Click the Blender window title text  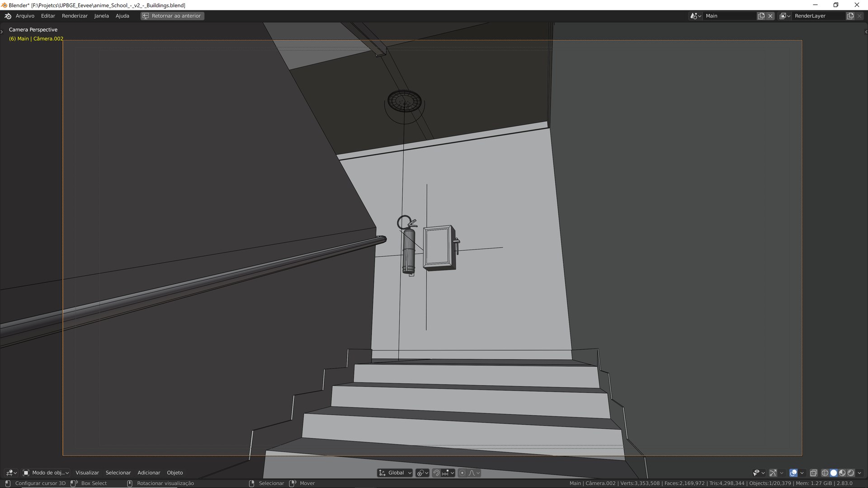(97, 5)
